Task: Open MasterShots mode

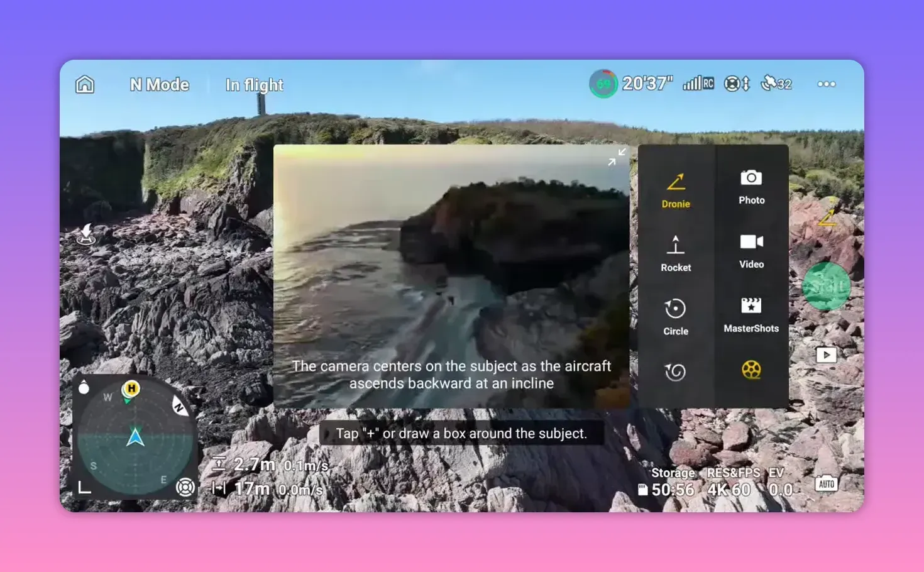Action: [751, 313]
